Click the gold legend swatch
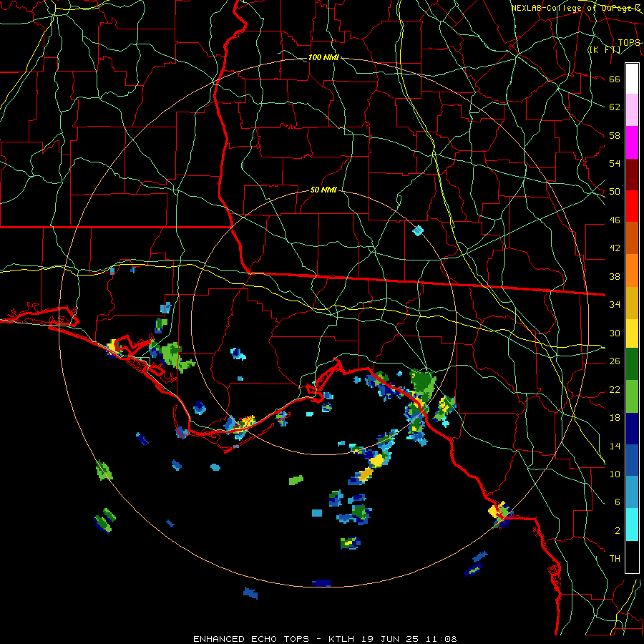Image resolution: width=644 pixels, height=644 pixels. (632, 303)
